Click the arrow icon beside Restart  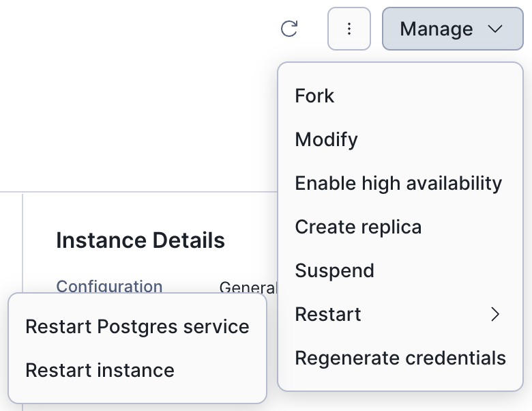tap(496, 314)
